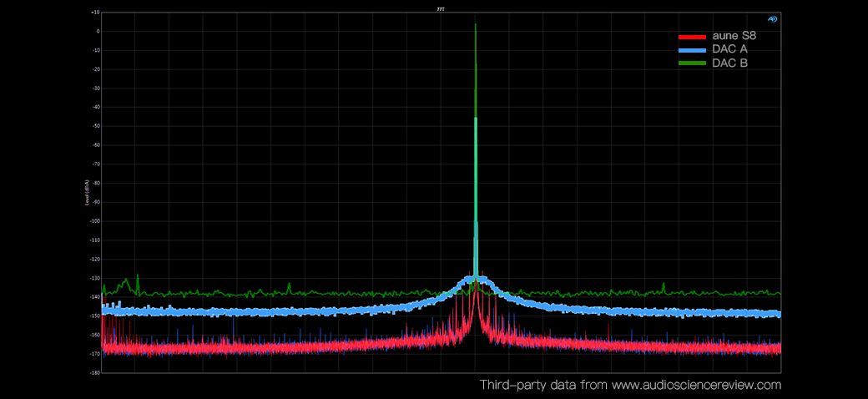Click the -50 tick on the level axis

click(x=96, y=126)
